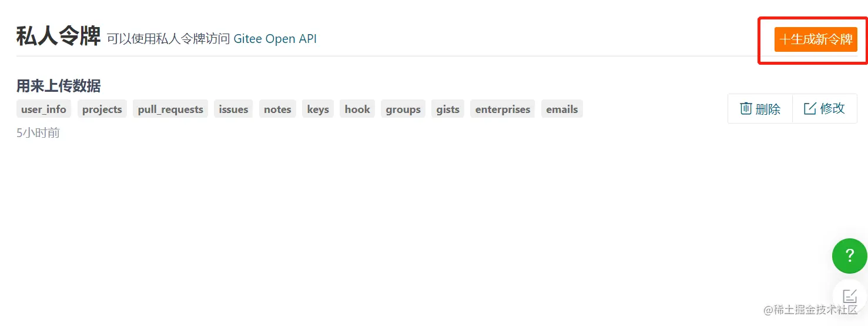
Task: Select the keys scope tag
Action: pyautogui.click(x=318, y=109)
